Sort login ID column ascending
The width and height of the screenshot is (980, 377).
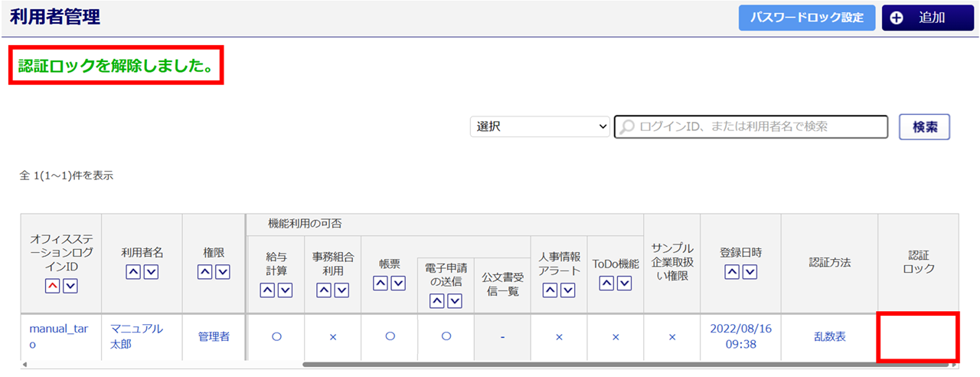point(53,286)
